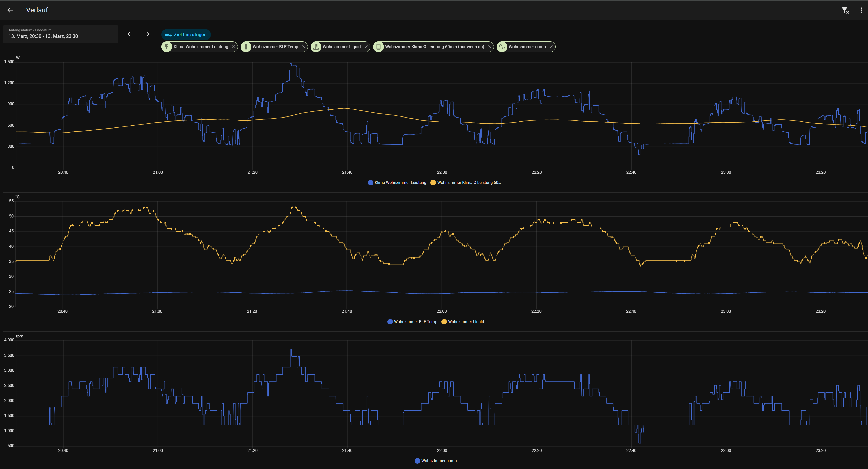Go to the previous time range
This screenshot has height=469, width=868.
click(129, 34)
